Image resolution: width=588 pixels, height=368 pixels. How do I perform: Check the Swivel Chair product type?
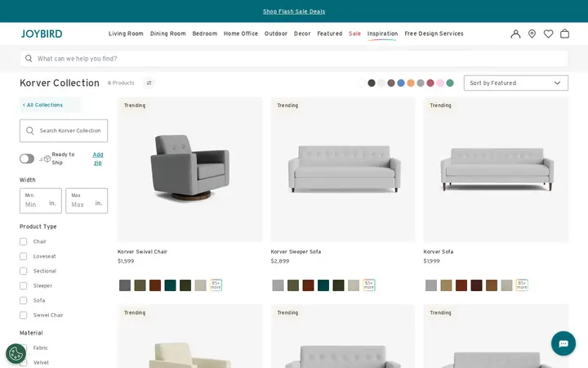coord(23,315)
